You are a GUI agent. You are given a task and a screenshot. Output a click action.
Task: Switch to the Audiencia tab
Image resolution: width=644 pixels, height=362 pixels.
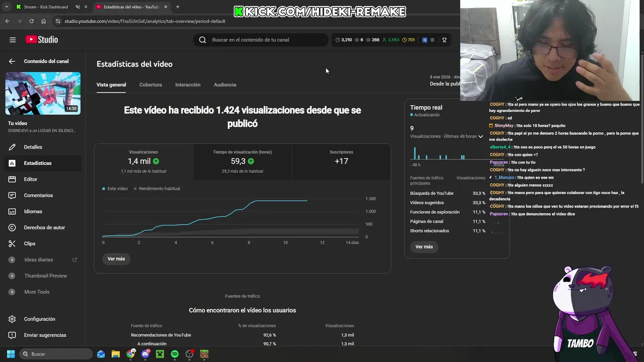point(225,85)
